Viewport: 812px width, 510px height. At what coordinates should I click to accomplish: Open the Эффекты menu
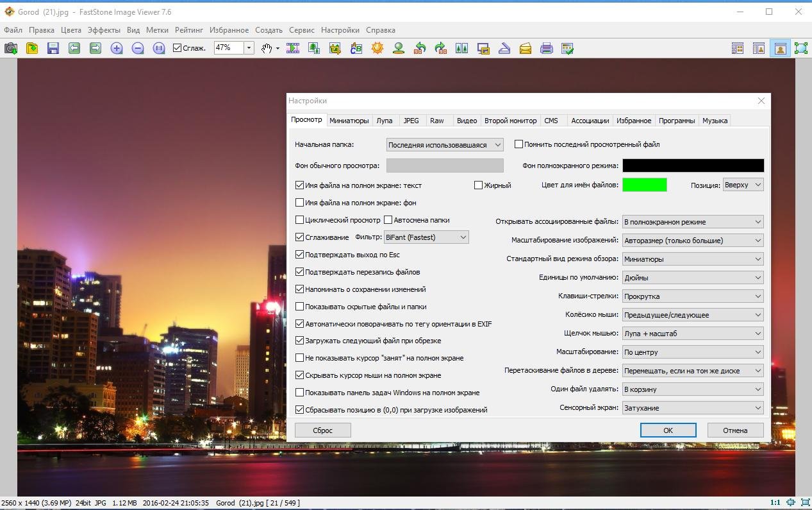104,30
